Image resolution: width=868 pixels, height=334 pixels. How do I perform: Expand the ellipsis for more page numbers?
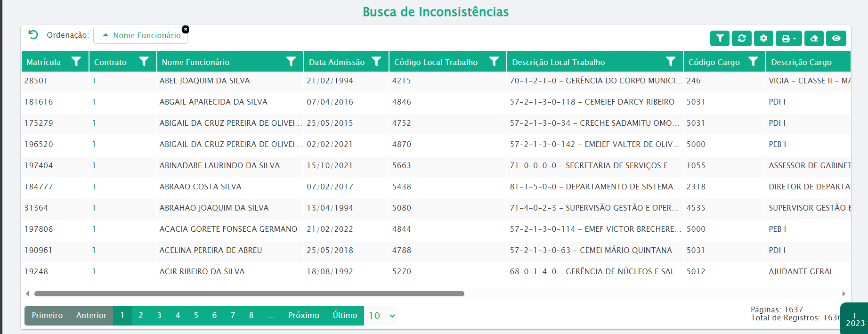(x=271, y=316)
